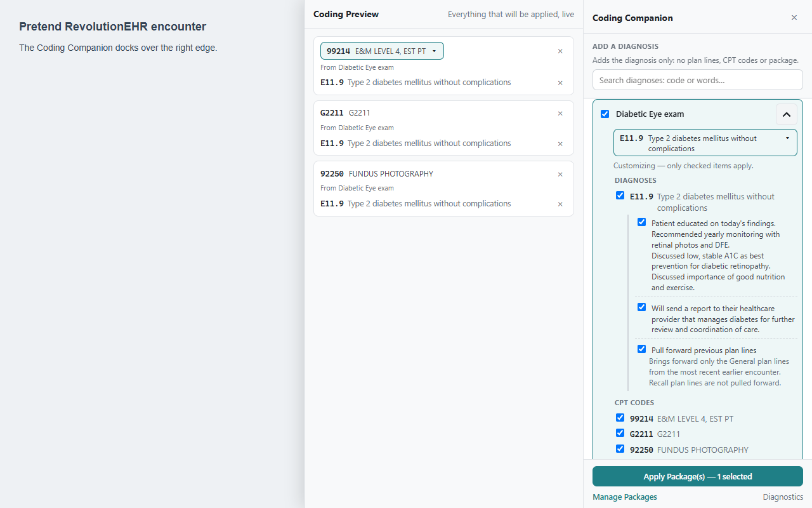812x508 pixels.
Task: Open the Manage Packages link
Action: point(625,497)
